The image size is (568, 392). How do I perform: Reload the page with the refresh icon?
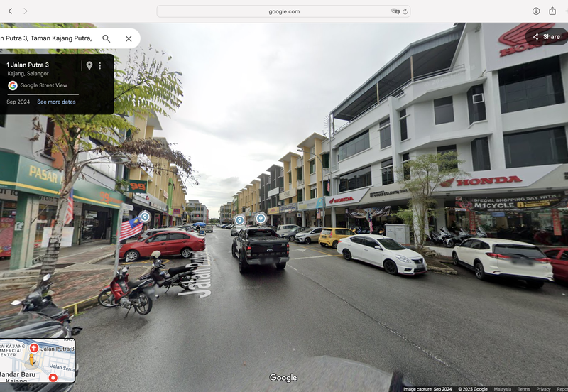(405, 11)
